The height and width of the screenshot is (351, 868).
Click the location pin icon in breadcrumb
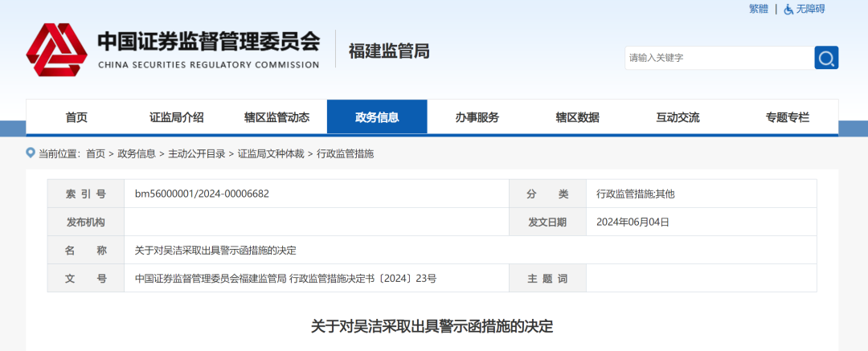coord(31,153)
